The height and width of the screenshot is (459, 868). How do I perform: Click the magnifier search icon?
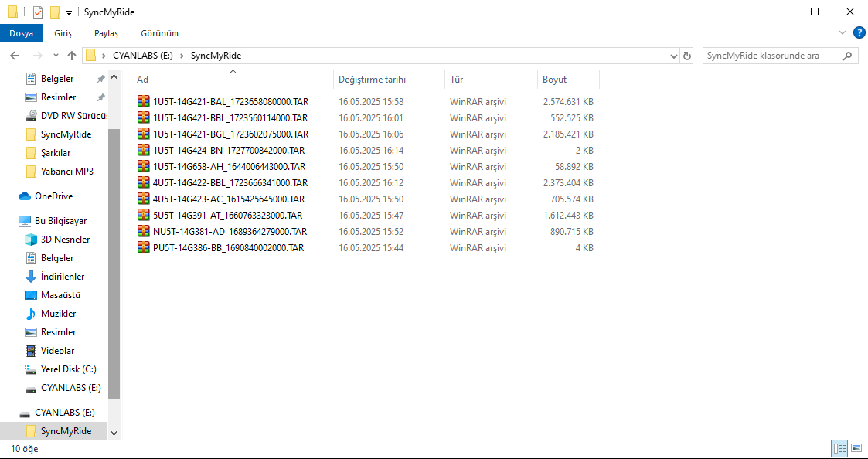tap(847, 56)
